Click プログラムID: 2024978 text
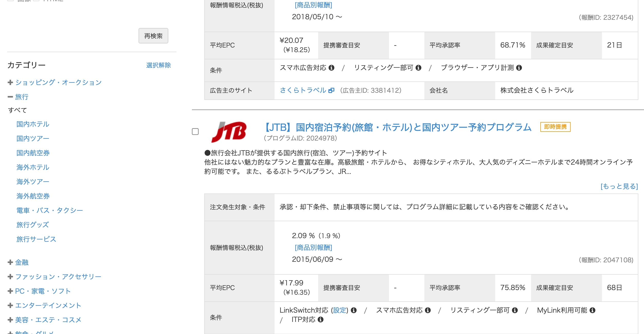644x334 pixels. click(x=300, y=138)
